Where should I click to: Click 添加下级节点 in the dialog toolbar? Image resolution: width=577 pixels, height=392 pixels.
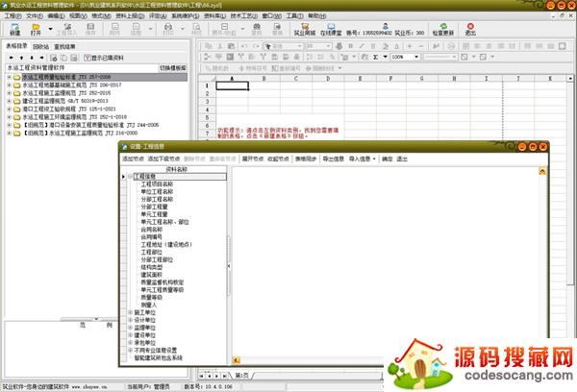click(x=163, y=159)
